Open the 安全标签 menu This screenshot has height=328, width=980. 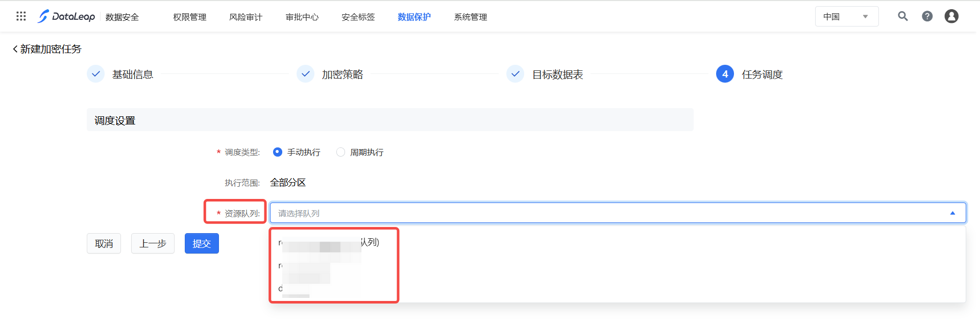click(358, 17)
